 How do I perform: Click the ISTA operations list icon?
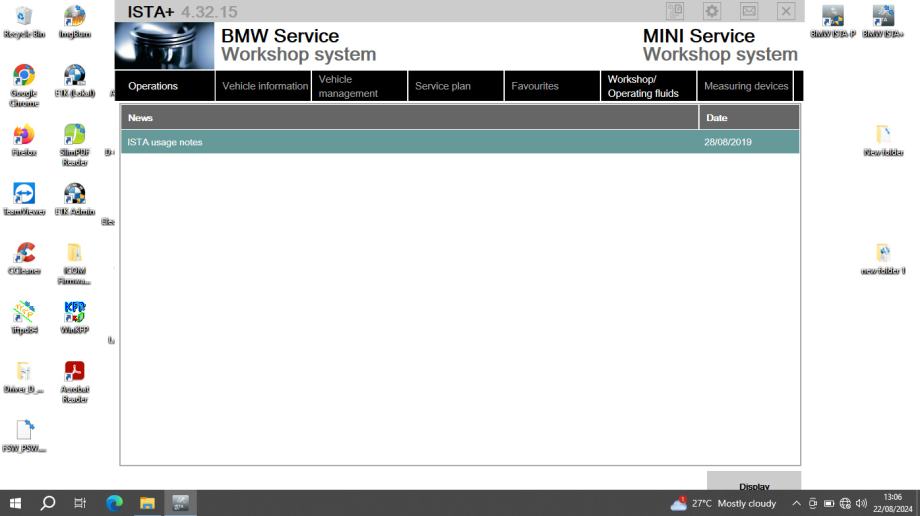point(675,11)
